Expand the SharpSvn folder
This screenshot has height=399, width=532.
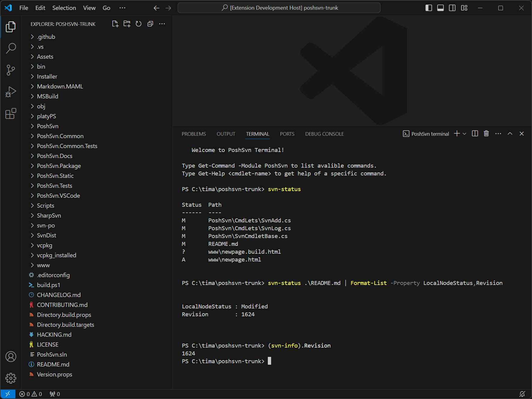coord(97,215)
